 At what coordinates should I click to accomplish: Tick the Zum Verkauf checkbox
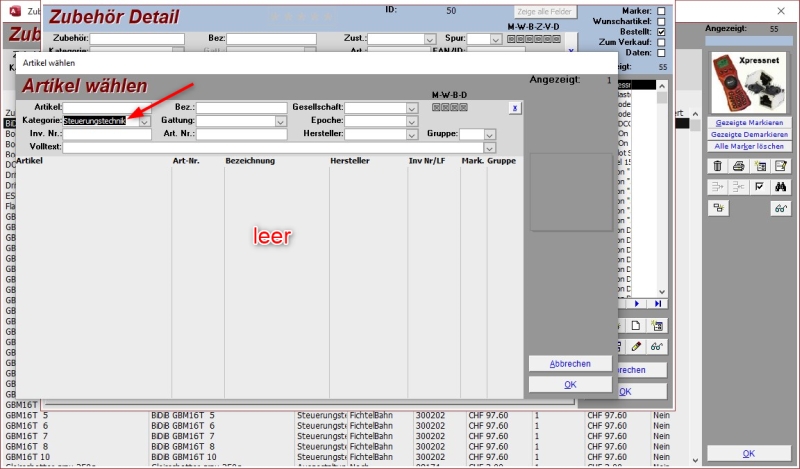[661, 42]
